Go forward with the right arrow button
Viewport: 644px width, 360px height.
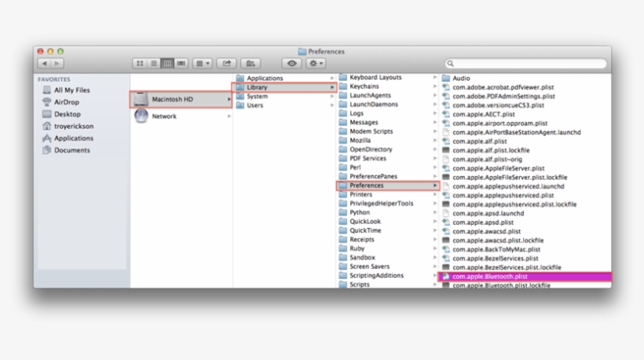[57, 64]
